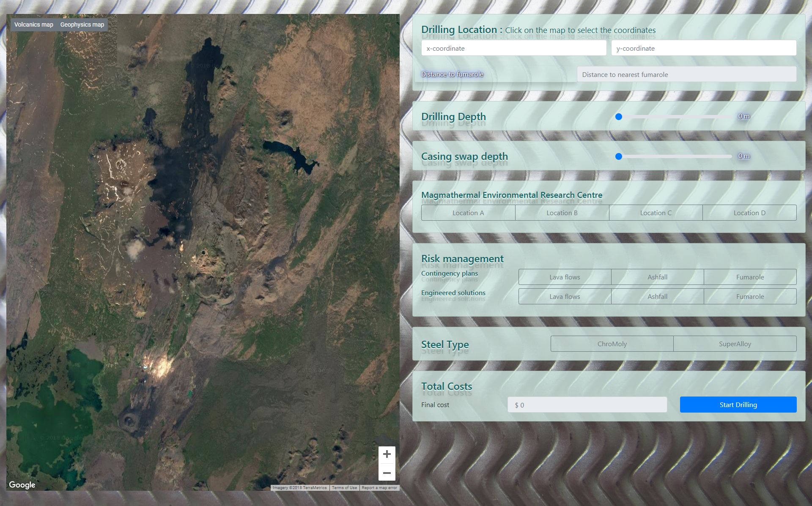Zoom out of the map
This screenshot has width=812, height=506.
point(387,473)
